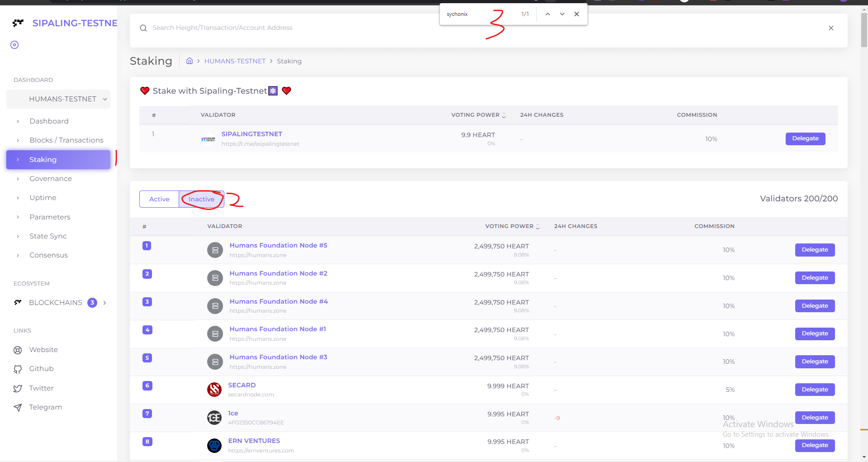The image size is (868, 462).
Task: Open the Twitter link icon
Action: point(18,388)
